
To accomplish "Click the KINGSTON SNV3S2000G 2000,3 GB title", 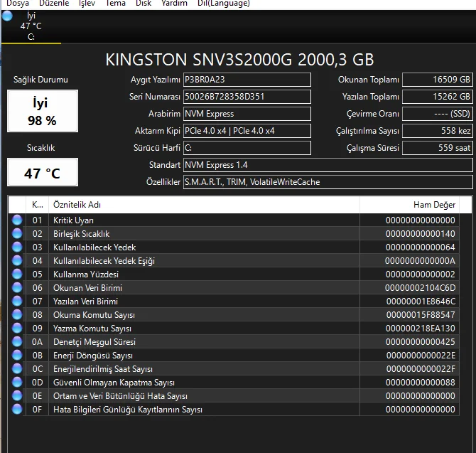I will tap(239, 60).
